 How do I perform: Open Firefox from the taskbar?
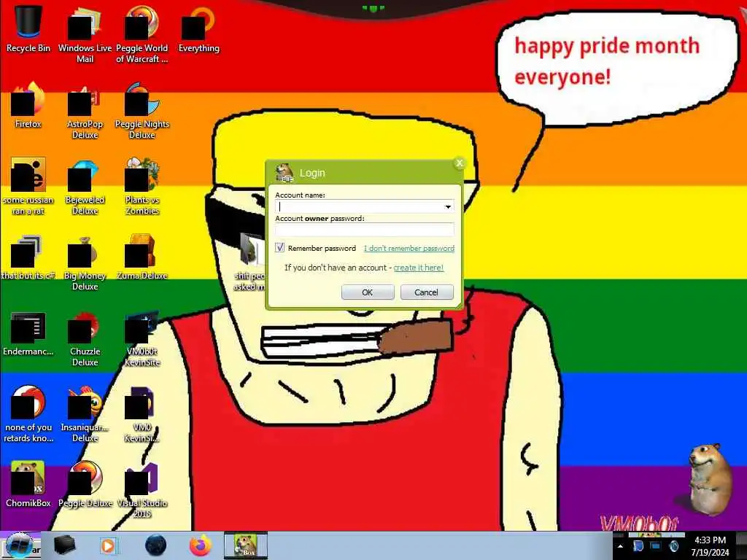point(201,545)
